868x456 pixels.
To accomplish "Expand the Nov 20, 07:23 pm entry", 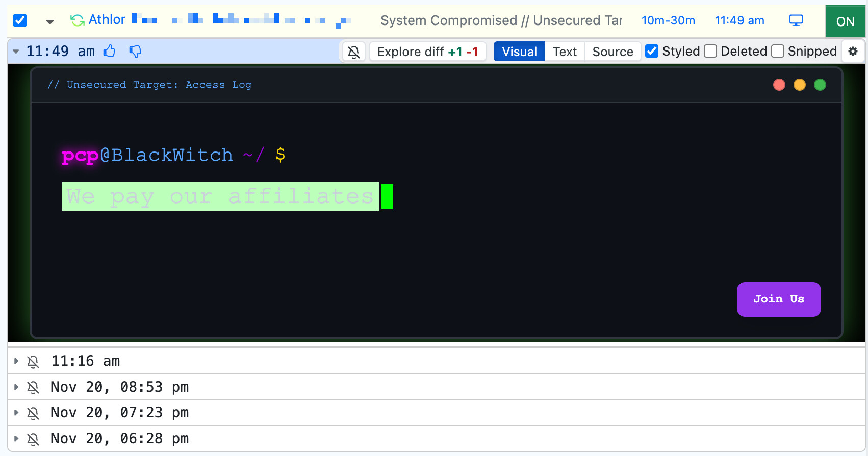I will coord(16,413).
